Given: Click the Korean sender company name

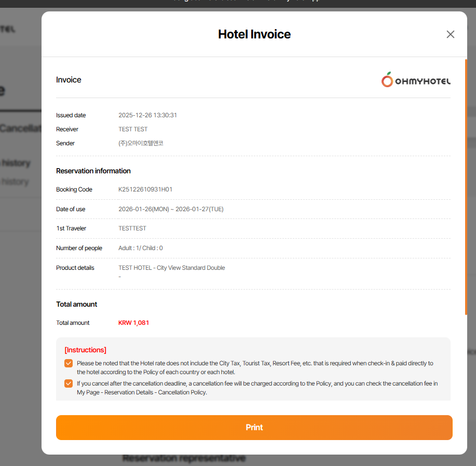Looking at the screenshot, I should [141, 143].
